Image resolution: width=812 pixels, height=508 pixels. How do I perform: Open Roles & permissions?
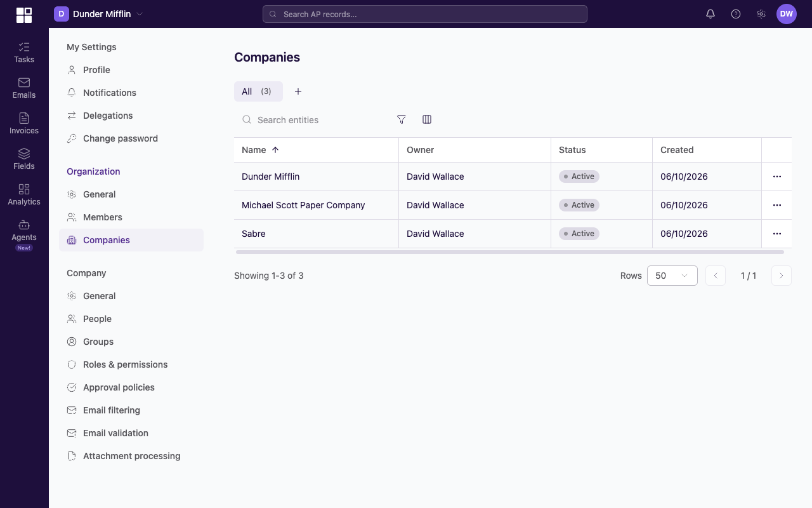click(x=131, y=364)
